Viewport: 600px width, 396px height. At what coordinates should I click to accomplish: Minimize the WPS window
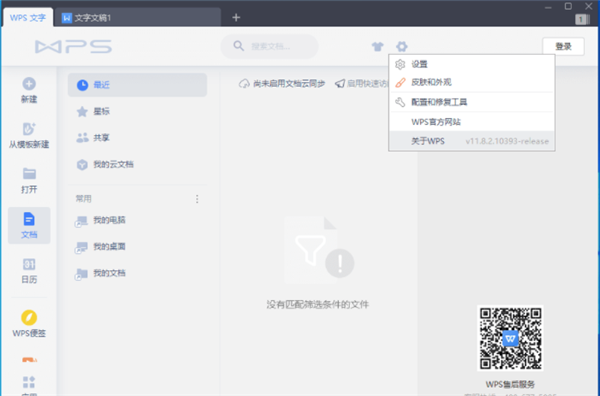(x=548, y=7)
